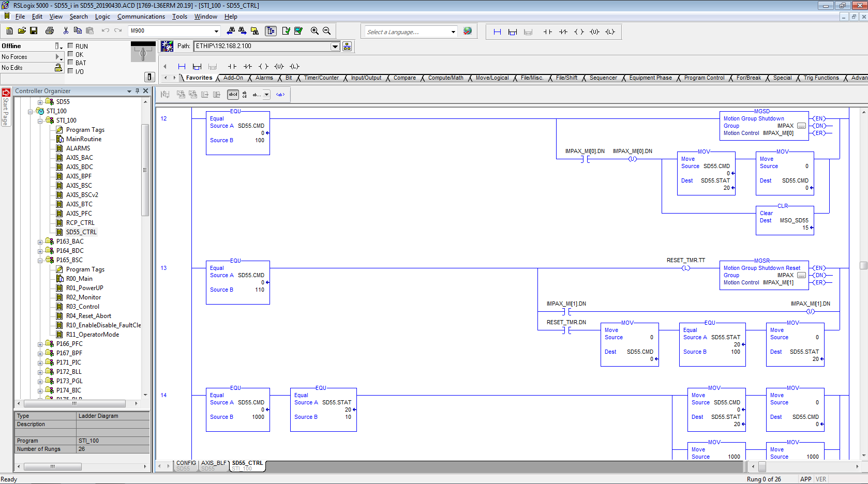Viewport: 868px width, 484px height.
Task: Click the No Edits lock button
Action: coord(58,68)
